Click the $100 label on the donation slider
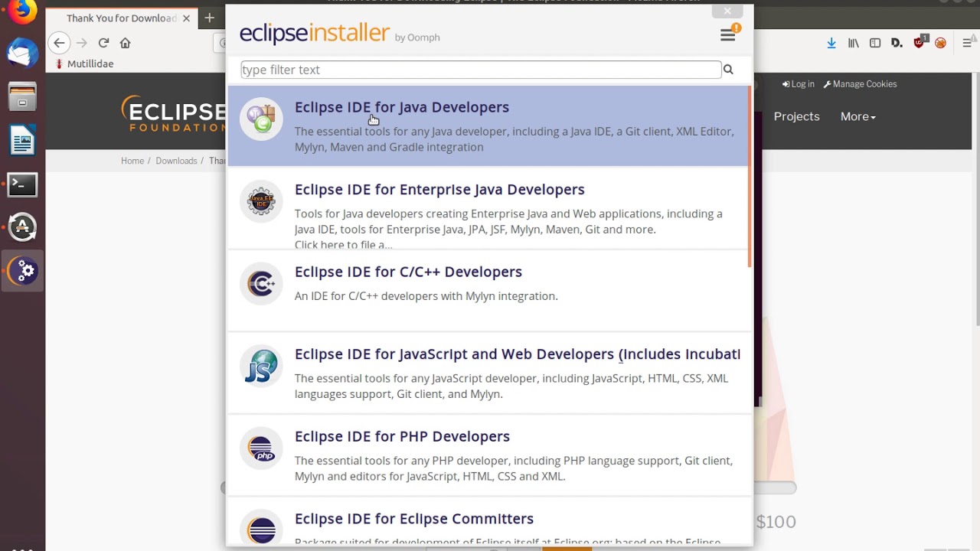Viewport: 980px width, 551px height. pyautogui.click(x=776, y=522)
